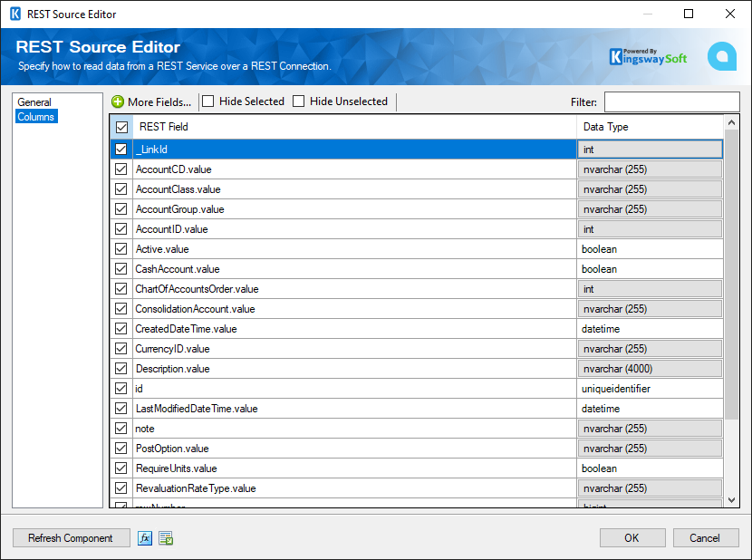Viewport: 752px width, 560px height.
Task: Open the data type dropdown for AccountID.value
Action: 650,229
